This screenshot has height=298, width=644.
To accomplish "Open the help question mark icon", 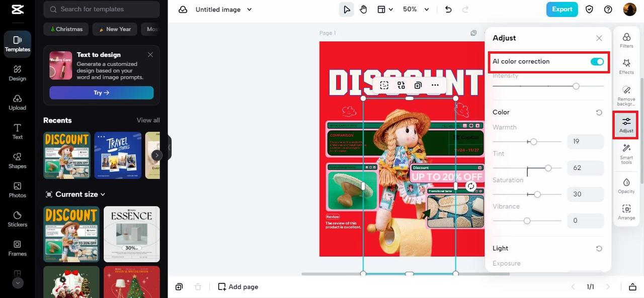I will tap(608, 10).
